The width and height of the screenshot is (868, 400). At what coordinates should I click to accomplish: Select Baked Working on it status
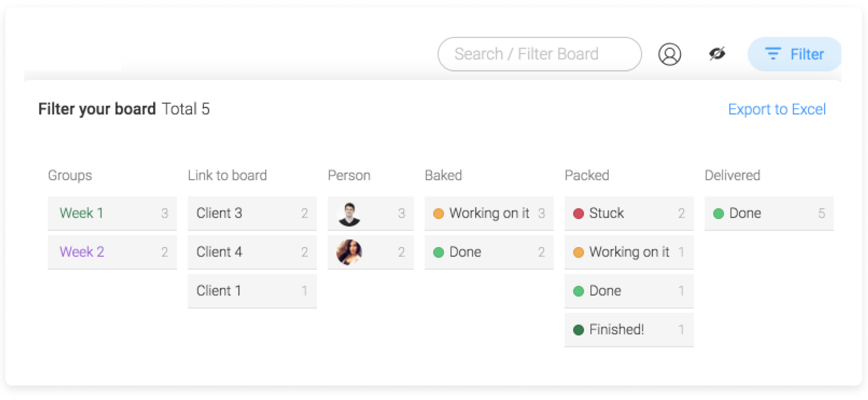[489, 213]
